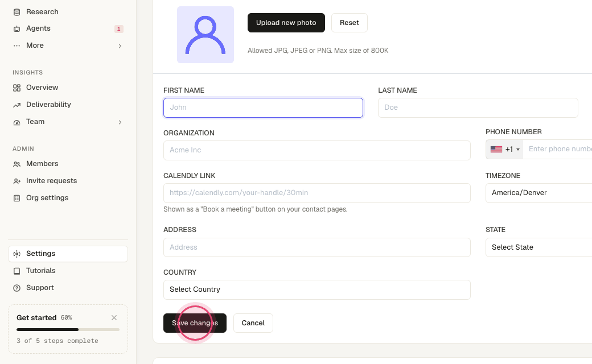
Task: Click the Get started progress bar
Action: (68, 330)
